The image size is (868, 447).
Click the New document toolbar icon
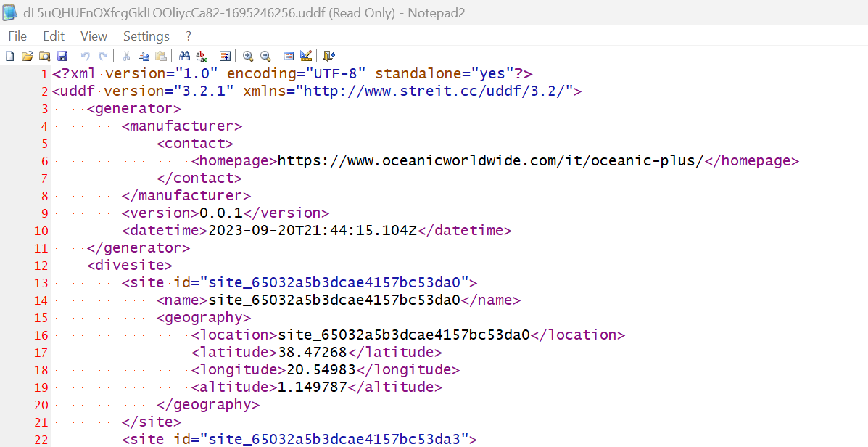9,56
